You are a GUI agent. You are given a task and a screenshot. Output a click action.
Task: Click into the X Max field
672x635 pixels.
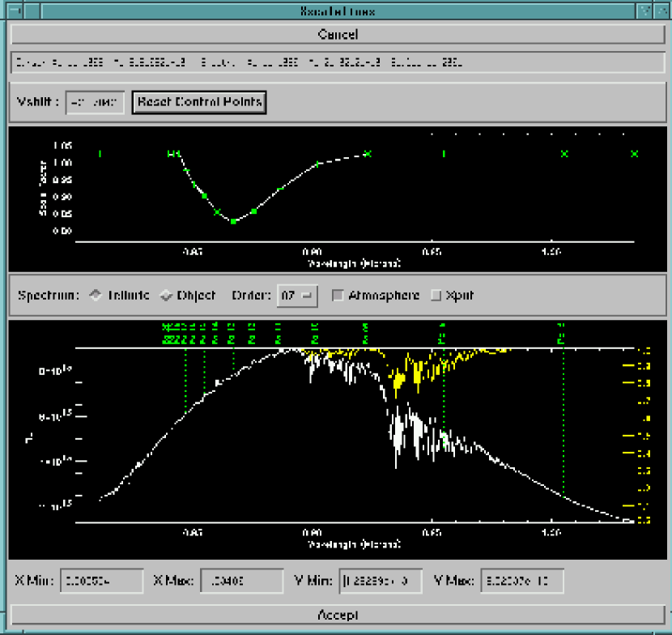pyautogui.click(x=242, y=581)
